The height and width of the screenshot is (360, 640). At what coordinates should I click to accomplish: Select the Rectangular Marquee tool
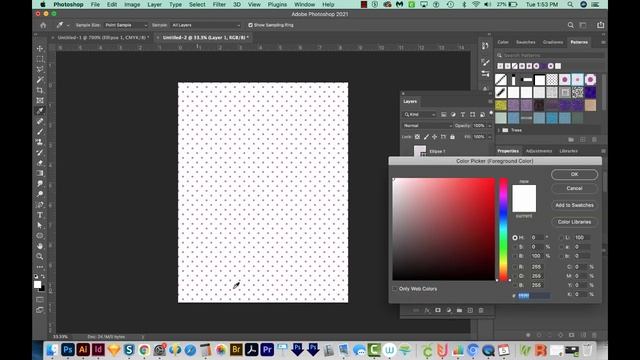(40, 59)
